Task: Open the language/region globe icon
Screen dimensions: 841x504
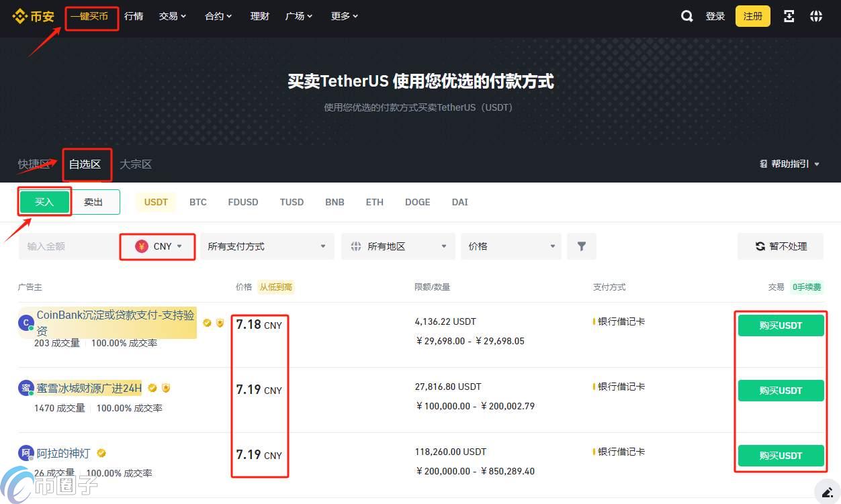Action: pos(816,15)
